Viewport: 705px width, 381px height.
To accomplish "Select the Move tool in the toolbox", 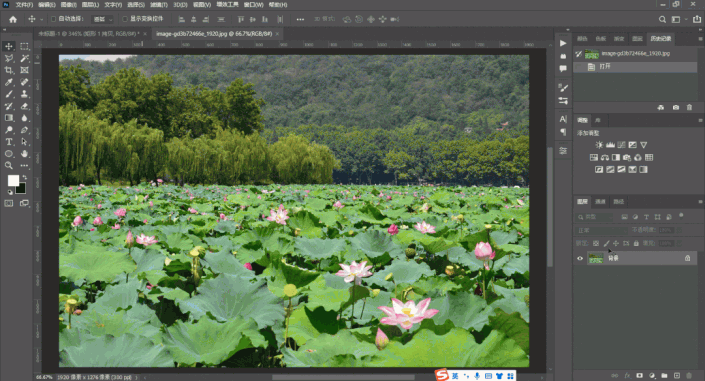I will (9, 46).
